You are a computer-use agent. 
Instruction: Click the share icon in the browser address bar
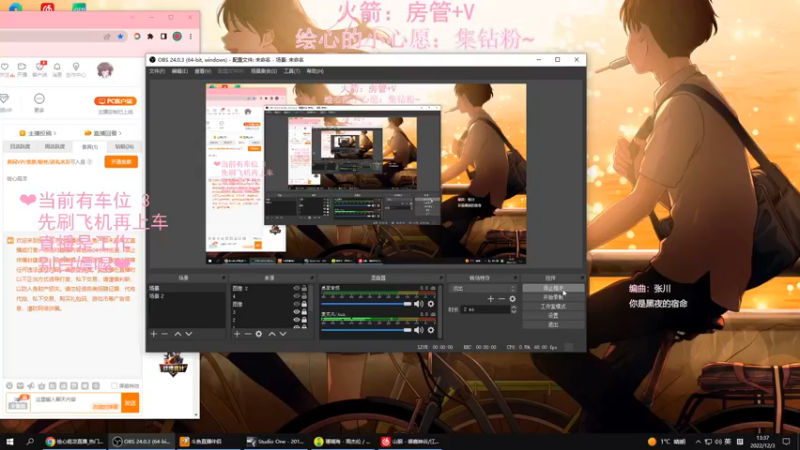107,36
